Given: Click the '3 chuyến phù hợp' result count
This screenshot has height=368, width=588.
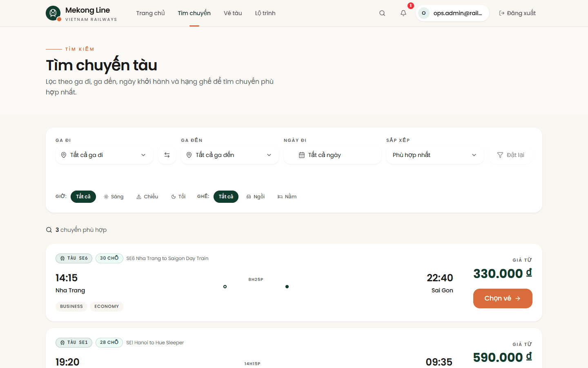Looking at the screenshot, I should pyautogui.click(x=81, y=230).
